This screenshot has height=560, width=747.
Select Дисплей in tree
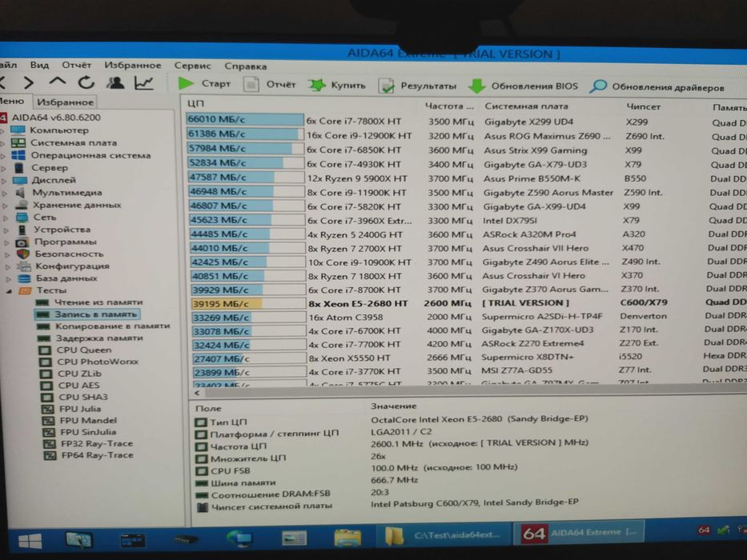[x=54, y=180]
